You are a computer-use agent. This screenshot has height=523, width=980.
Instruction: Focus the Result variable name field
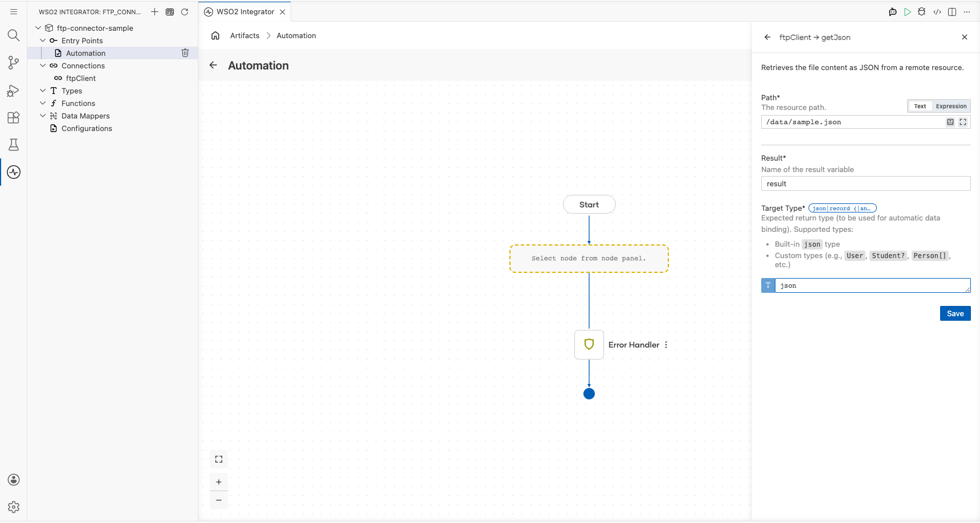(x=866, y=183)
